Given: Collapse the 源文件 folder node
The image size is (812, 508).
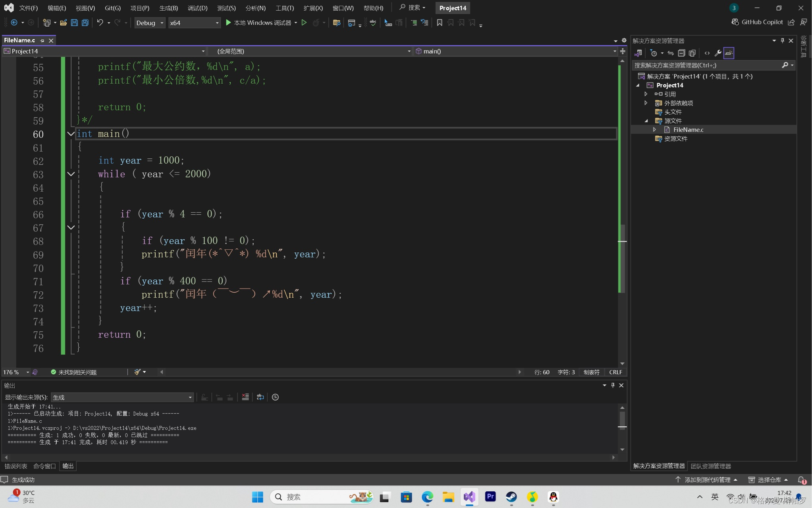Looking at the screenshot, I should (646, 121).
